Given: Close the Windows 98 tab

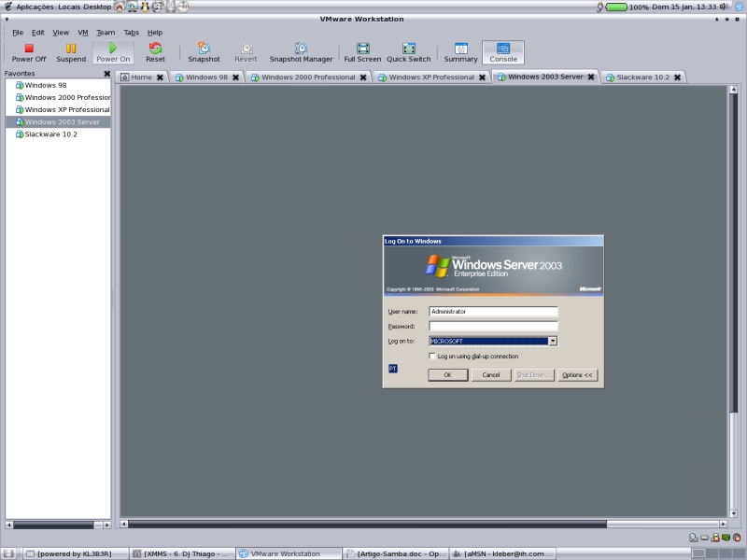Looking at the screenshot, I should pyautogui.click(x=235, y=77).
